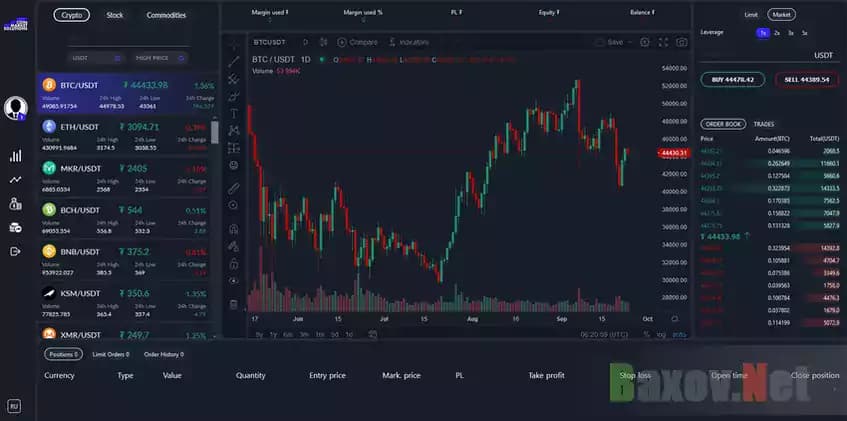This screenshot has width=847, height=421.
Task: Select the Limit order type
Action: tap(751, 15)
